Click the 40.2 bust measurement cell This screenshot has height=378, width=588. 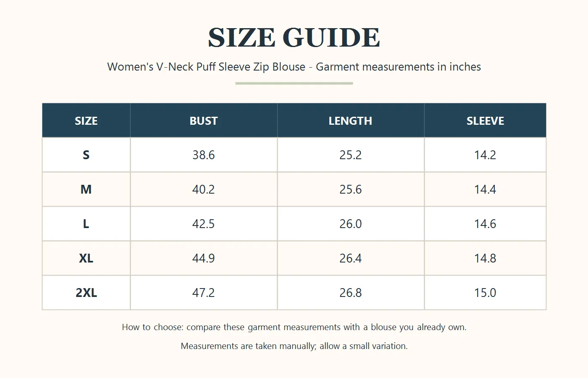click(204, 189)
